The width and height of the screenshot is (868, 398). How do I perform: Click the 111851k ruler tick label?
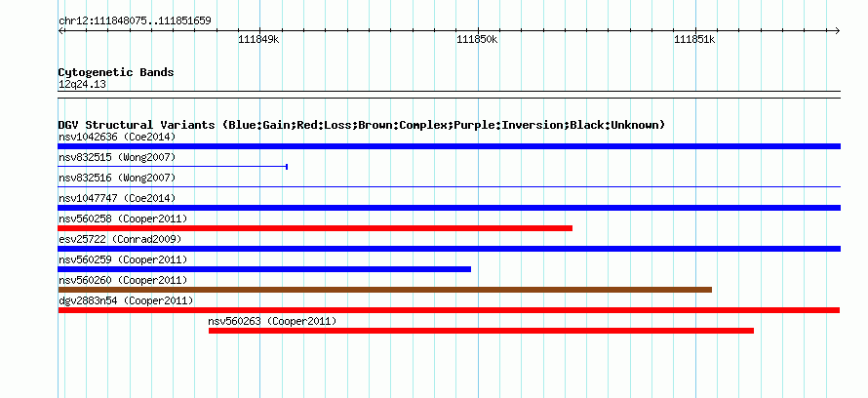[694, 40]
